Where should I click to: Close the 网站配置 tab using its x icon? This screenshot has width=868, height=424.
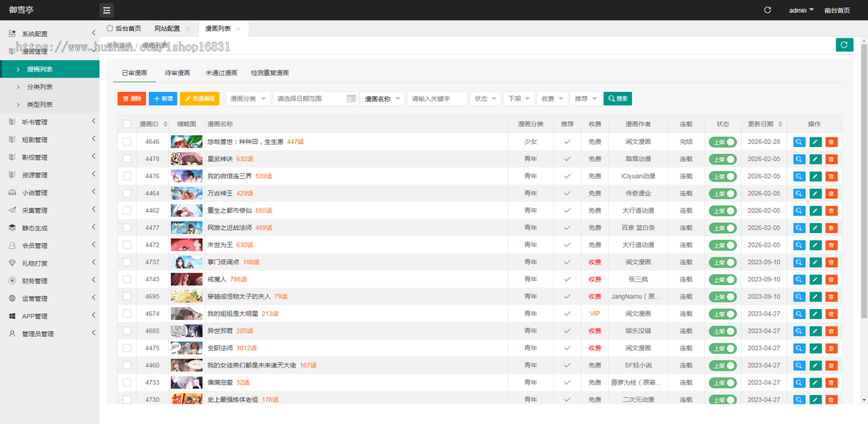(x=187, y=29)
